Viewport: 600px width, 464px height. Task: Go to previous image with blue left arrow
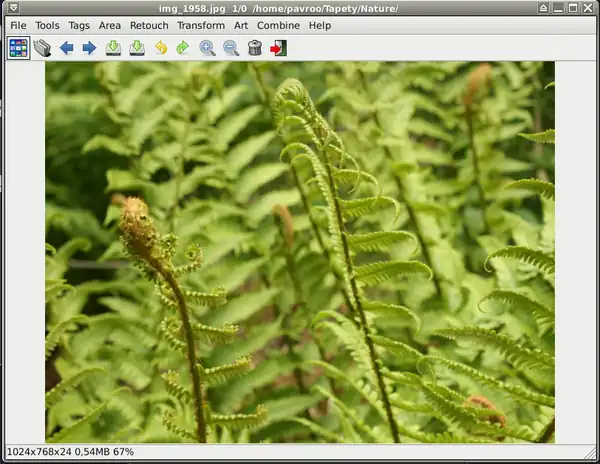pos(66,48)
